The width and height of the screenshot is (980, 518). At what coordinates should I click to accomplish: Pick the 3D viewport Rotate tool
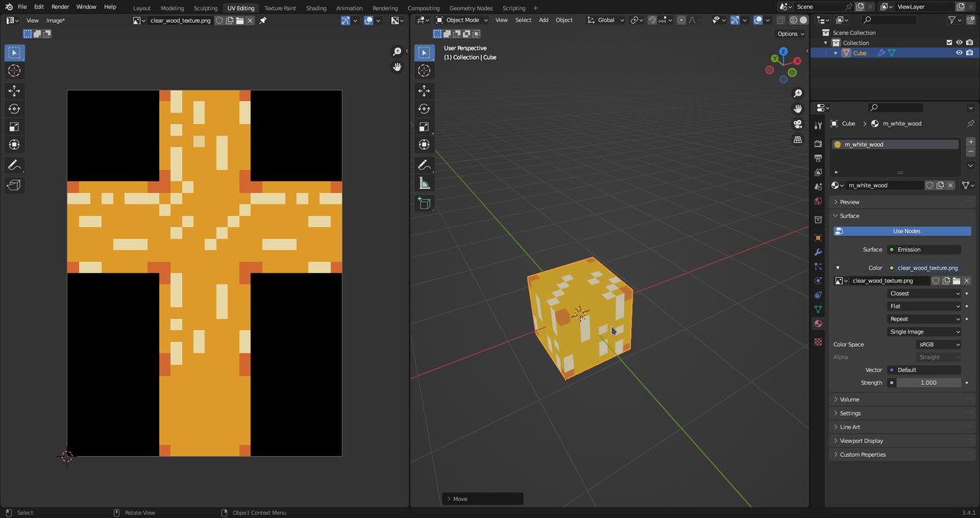click(424, 109)
